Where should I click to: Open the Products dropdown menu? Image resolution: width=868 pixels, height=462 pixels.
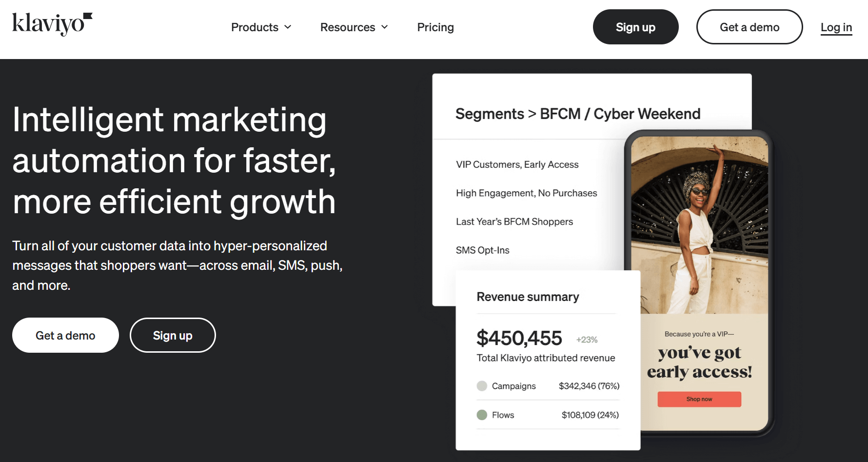pyautogui.click(x=261, y=27)
